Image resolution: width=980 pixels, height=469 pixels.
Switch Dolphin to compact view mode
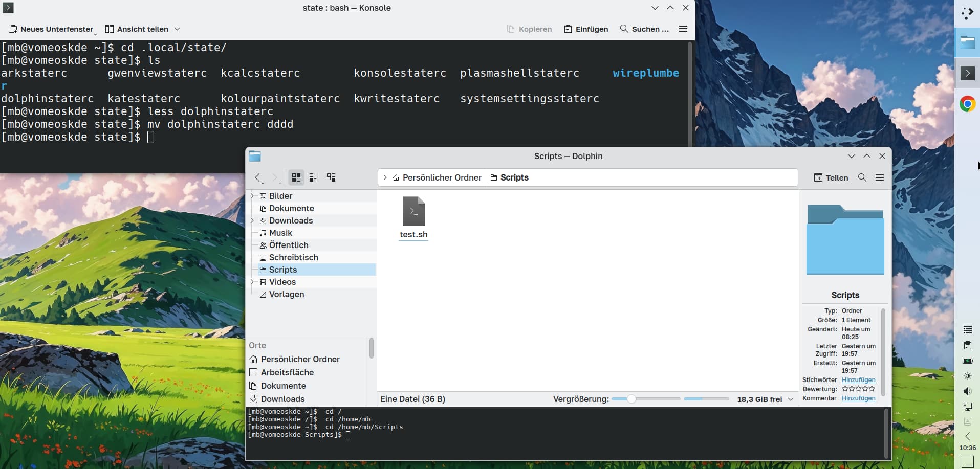point(314,177)
